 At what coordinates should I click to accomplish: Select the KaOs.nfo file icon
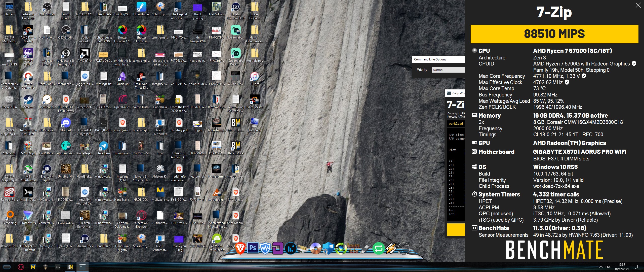click(x=255, y=125)
